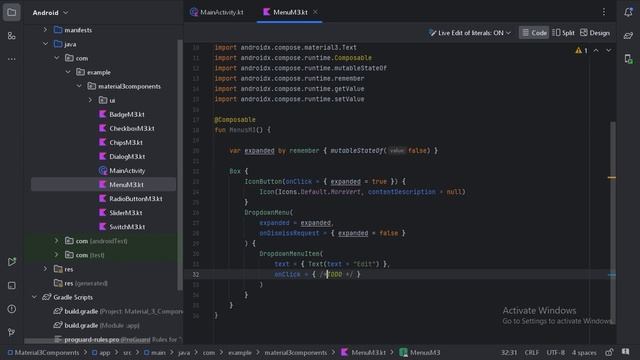Click the src breadcrumb
Screen dimensions: 640x360
[x=127, y=352]
